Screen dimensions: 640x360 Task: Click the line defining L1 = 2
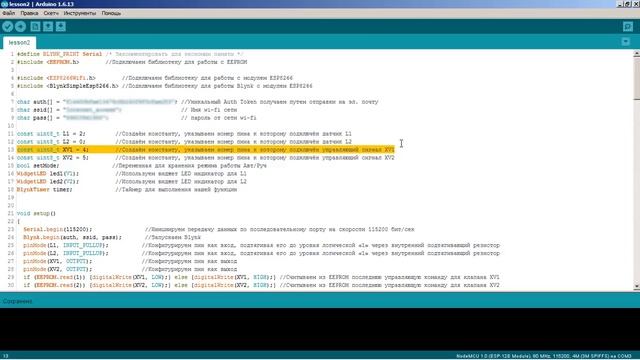point(184,134)
